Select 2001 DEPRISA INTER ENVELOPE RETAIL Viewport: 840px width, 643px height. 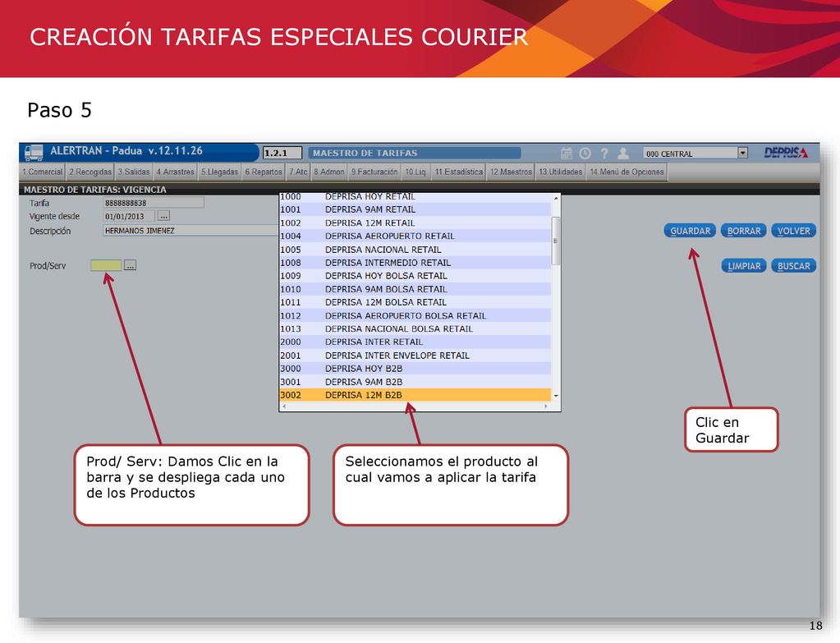pos(415,356)
